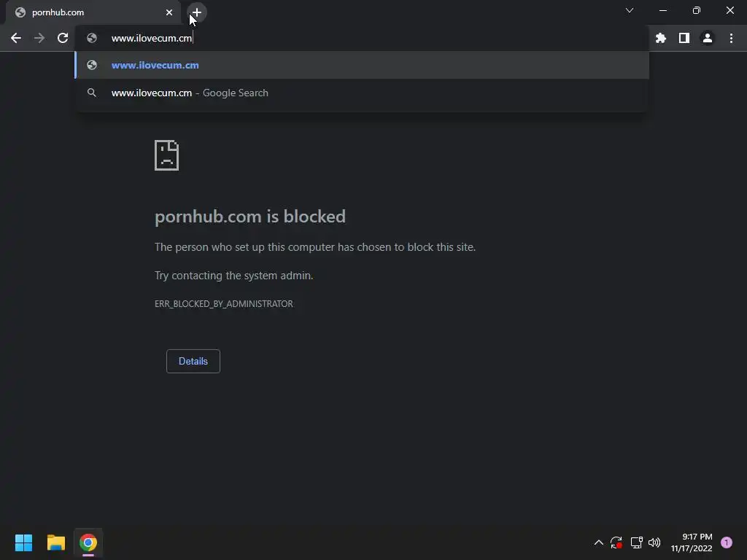The height and width of the screenshot is (560, 747).
Task: Select the highlighted URL suggestion
Action: [x=362, y=65]
